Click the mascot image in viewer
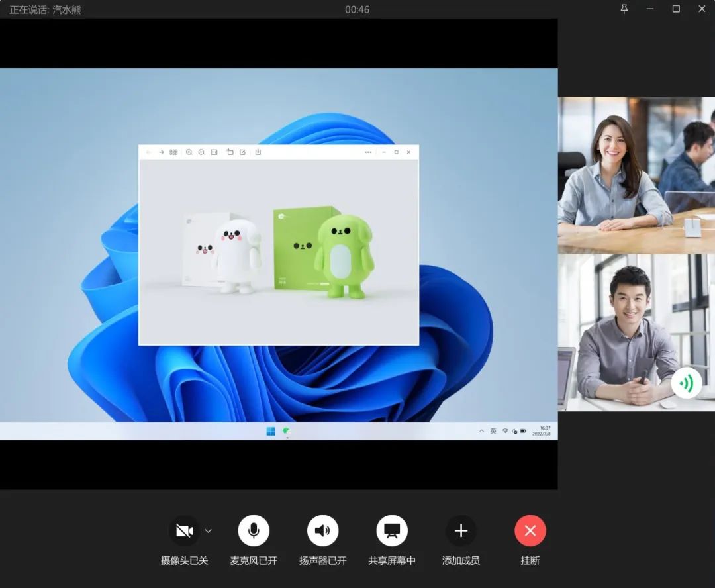 click(x=279, y=252)
